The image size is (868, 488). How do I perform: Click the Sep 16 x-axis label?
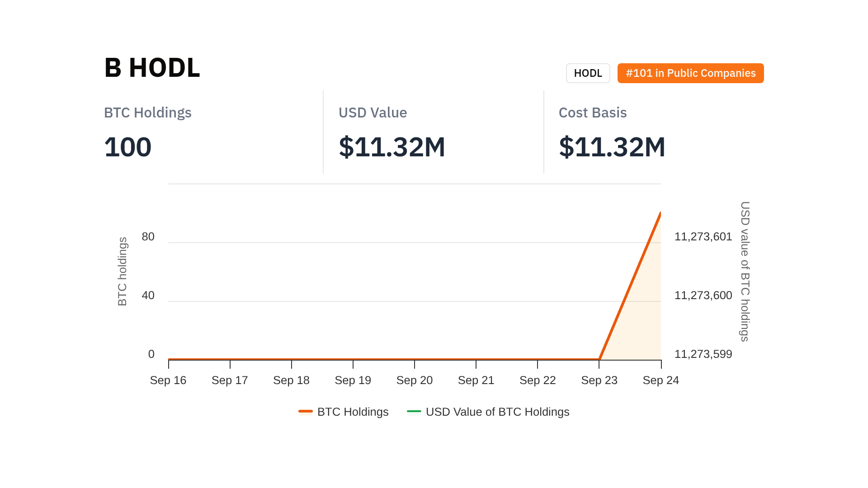coord(168,380)
